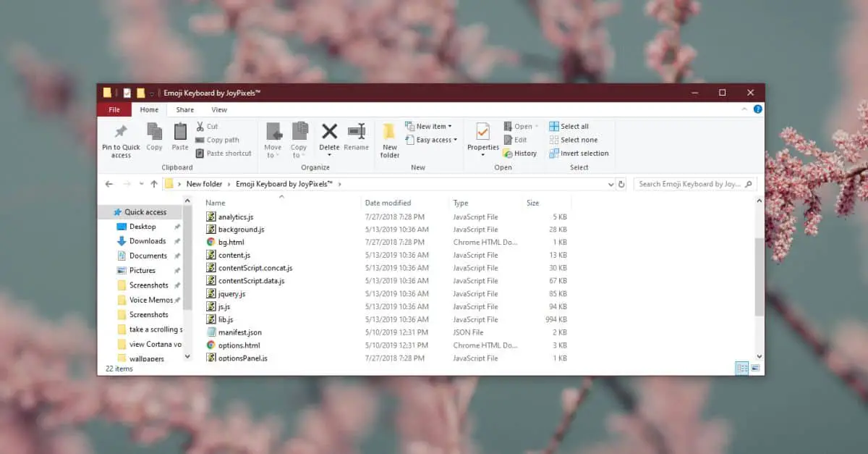Switch to large thumbnails view toggle
Screen dimensions: 868x454
pos(755,368)
